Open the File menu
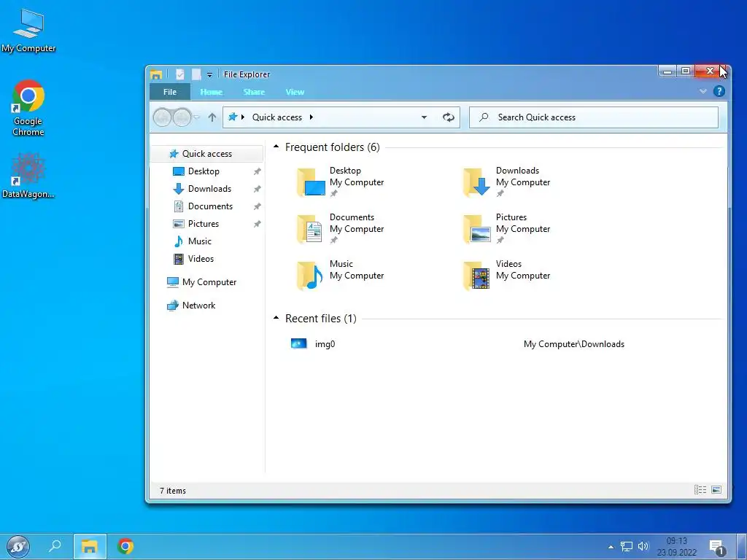 point(170,92)
